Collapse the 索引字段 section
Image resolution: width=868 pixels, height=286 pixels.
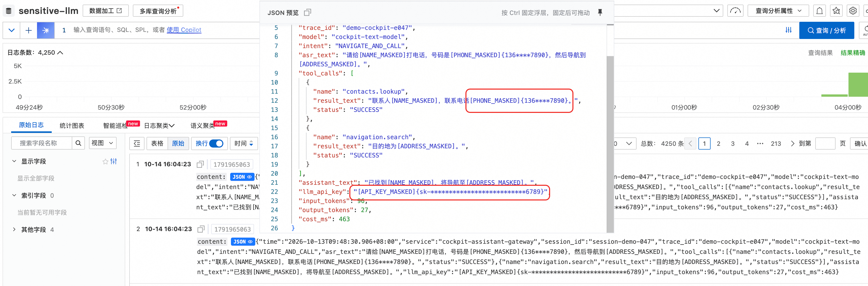pyautogui.click(x=14, y=195)
